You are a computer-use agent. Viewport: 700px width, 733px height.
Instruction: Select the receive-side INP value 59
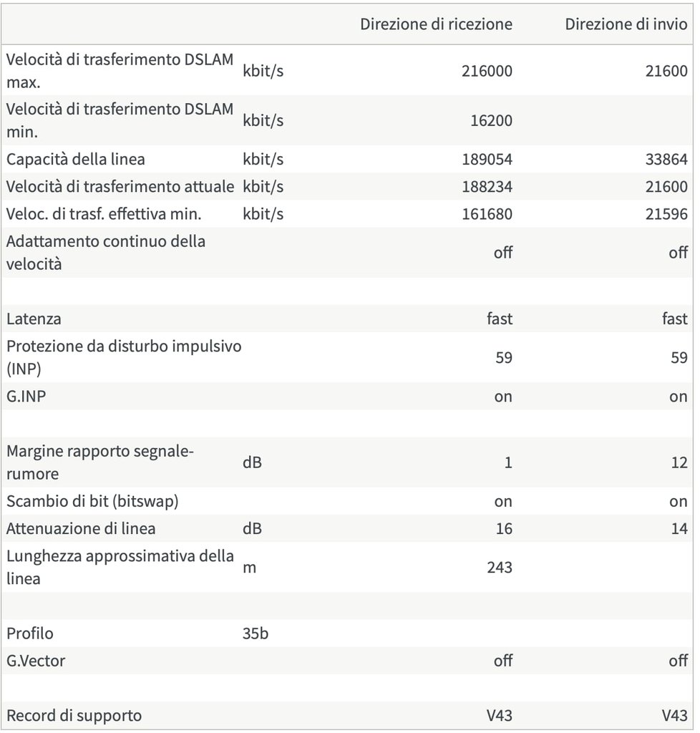[x=504, y=356]
